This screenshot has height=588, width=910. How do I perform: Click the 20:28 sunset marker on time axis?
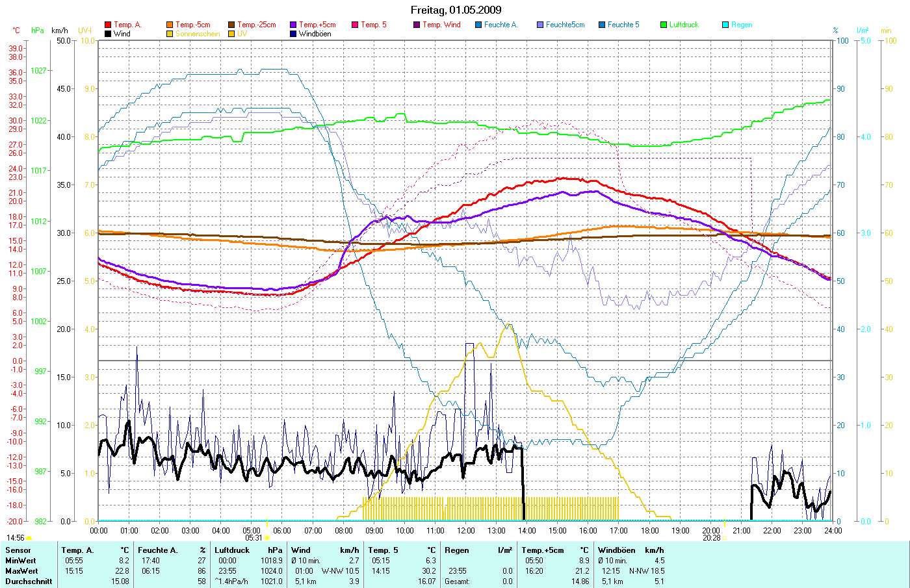pyautogui.click(x=711, y=538)
